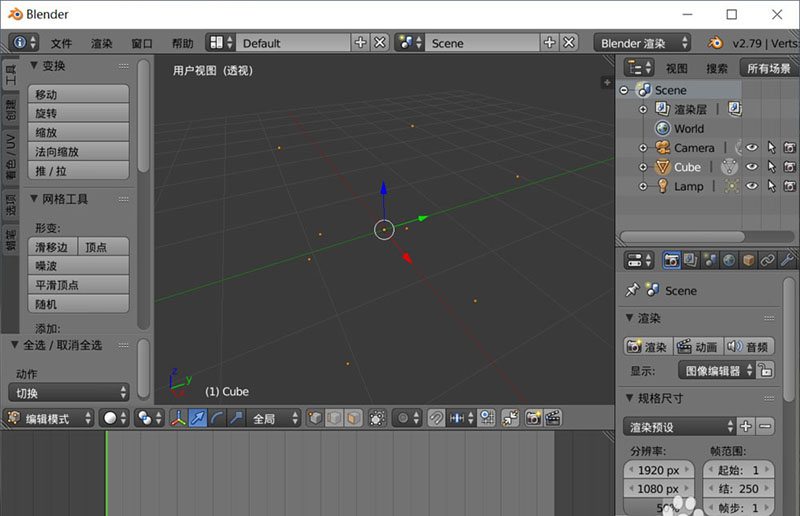Open the File menu

[x=61, y=43]
